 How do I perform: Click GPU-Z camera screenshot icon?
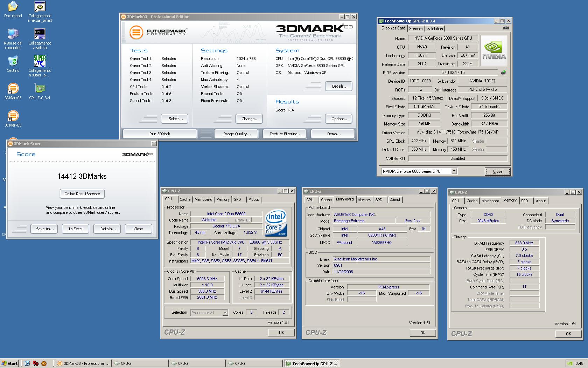click(506, 28)
